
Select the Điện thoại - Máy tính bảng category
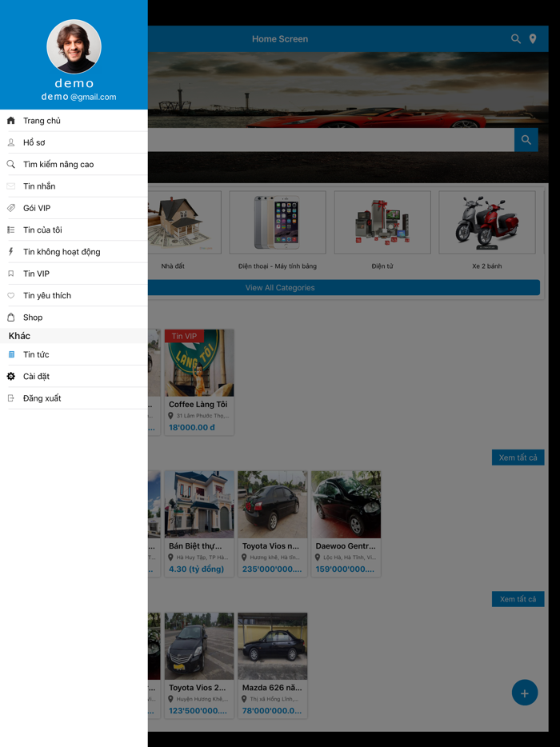[278, 230]
